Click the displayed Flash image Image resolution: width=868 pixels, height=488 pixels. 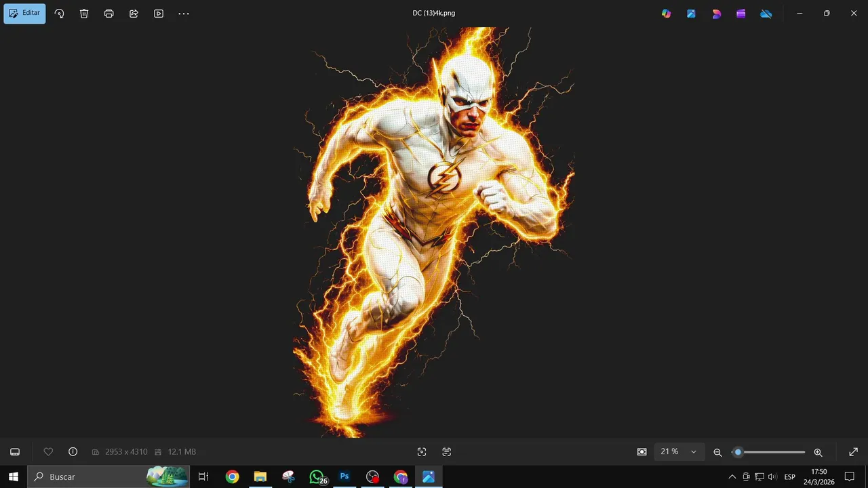[434, 232]
